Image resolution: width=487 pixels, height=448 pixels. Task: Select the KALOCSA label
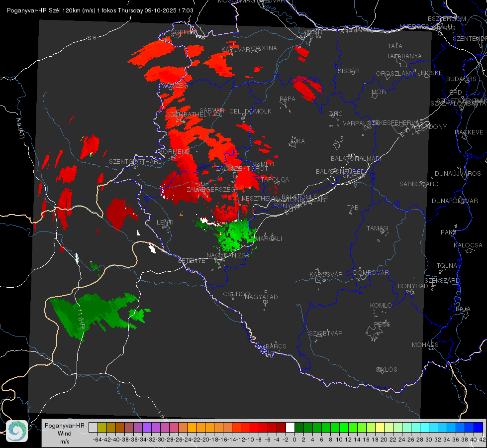(x=468, y=245)
